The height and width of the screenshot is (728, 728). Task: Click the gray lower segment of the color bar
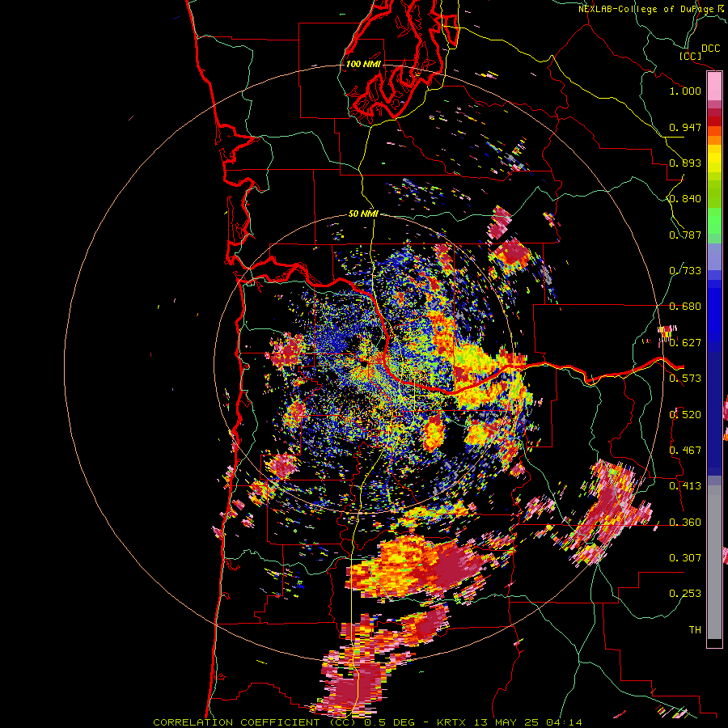tap(714, 562)
